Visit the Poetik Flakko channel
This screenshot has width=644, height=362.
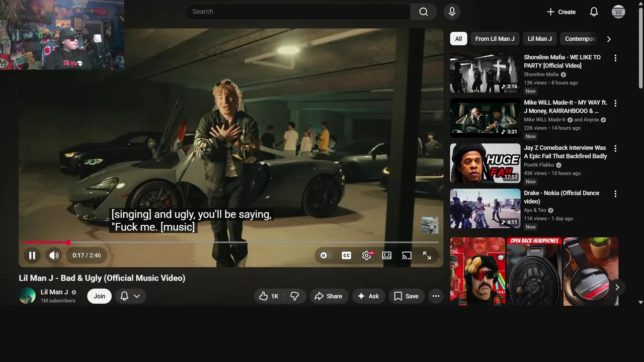[x=539, y=165]
